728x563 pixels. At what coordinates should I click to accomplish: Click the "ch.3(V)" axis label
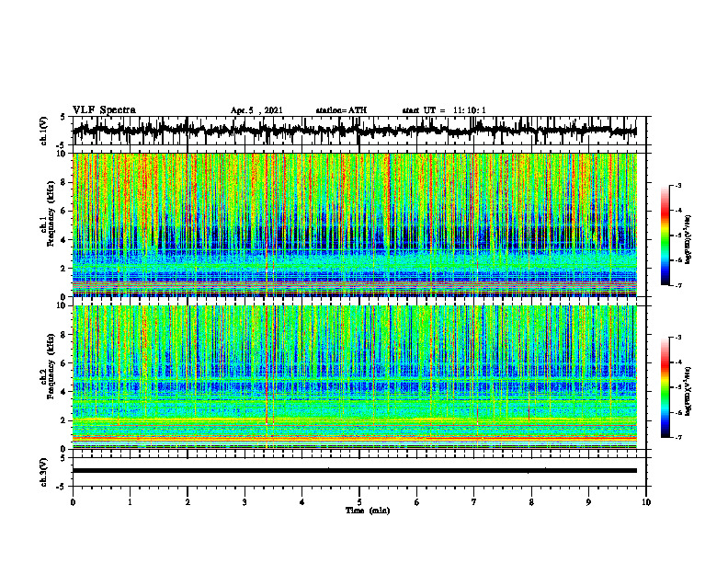44,472
